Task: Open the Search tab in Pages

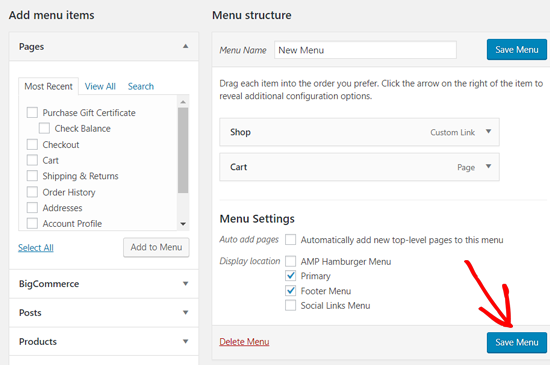Action: (x=141, y=86)
